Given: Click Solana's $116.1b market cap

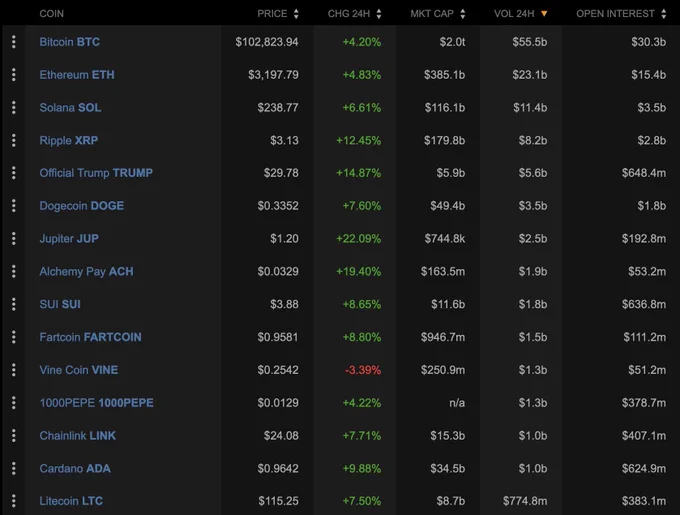Looking at the screenshot, I should [x=445, y=108].
